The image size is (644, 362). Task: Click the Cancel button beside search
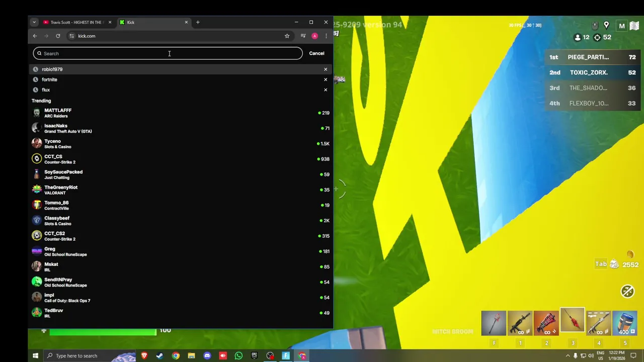point(316,53)
